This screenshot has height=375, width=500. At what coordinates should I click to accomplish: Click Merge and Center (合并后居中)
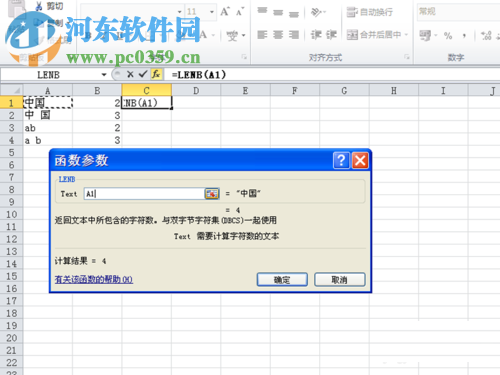pyautogui.click(x=373, y=35)
